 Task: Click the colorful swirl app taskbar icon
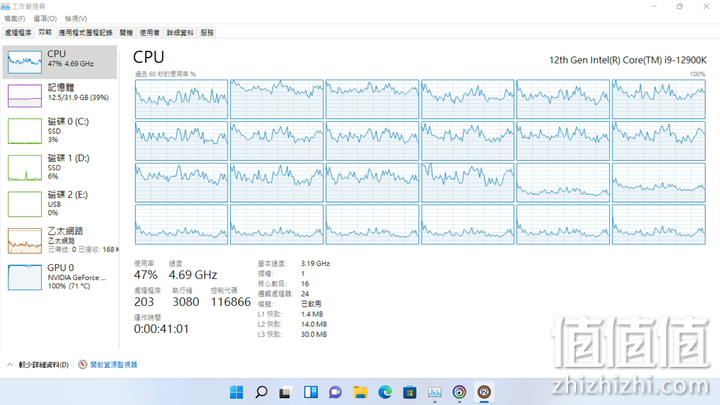[x=459, y=392]
